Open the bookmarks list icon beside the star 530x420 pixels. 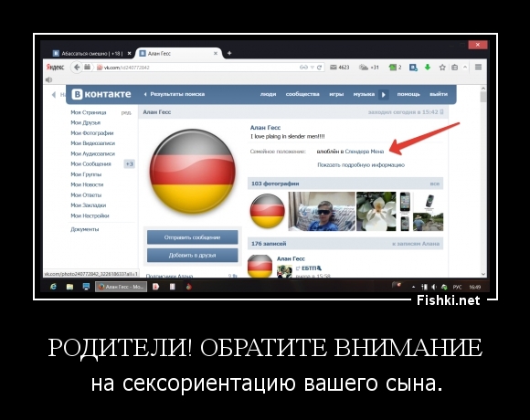455,68
